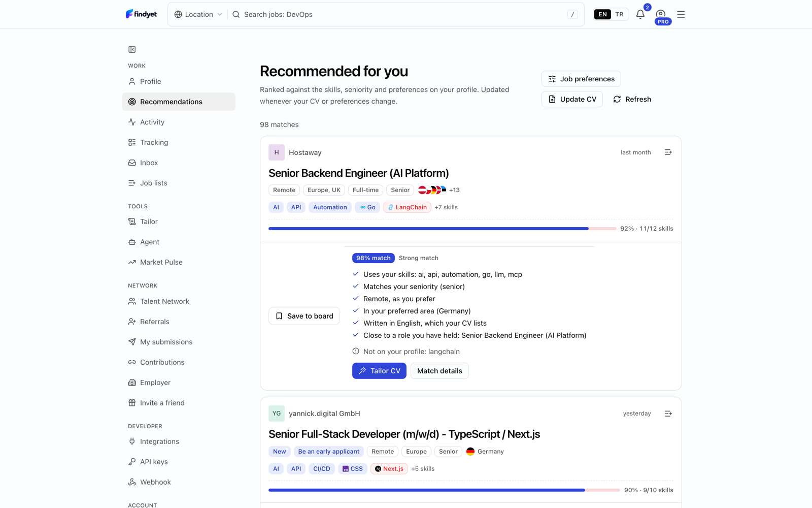Focus the job search field
Viewport: 812px width, 508px height.
tap(403, 14)
